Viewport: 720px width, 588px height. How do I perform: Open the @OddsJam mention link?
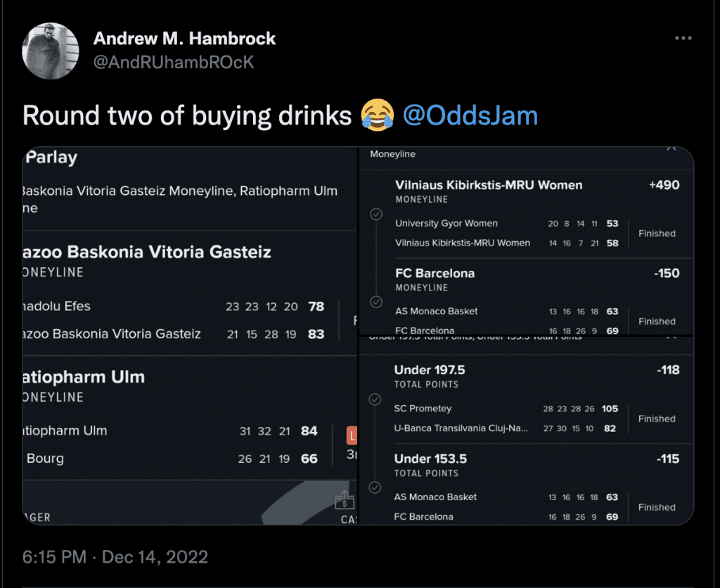[470, 115]
